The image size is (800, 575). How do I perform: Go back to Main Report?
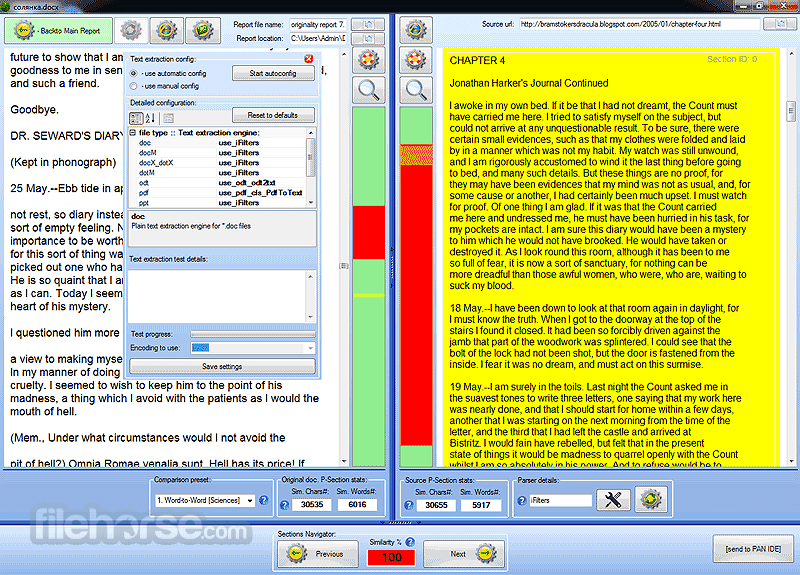(x=59, y=31)
